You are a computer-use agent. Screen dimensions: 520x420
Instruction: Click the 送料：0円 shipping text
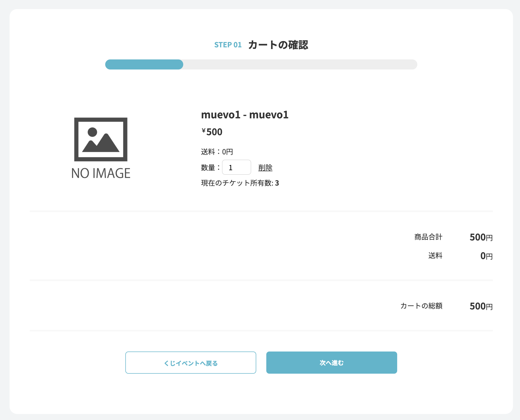tap(217, 151)
